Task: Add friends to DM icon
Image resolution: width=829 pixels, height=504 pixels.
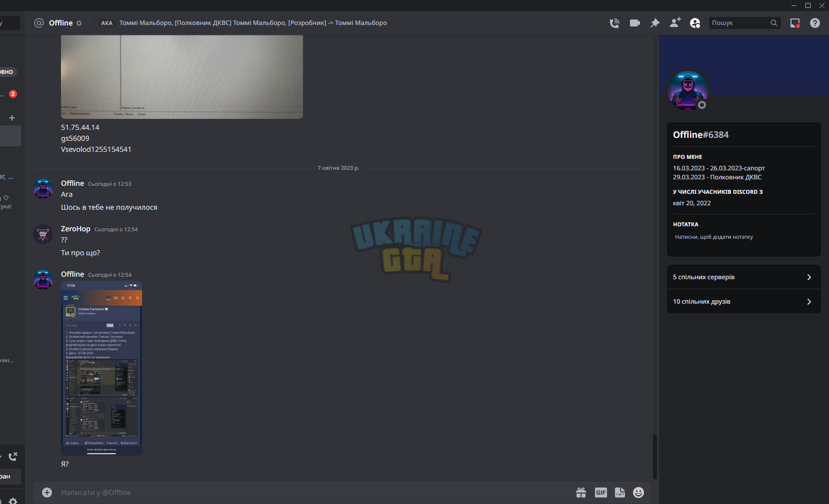Action: tap(675, 23)
